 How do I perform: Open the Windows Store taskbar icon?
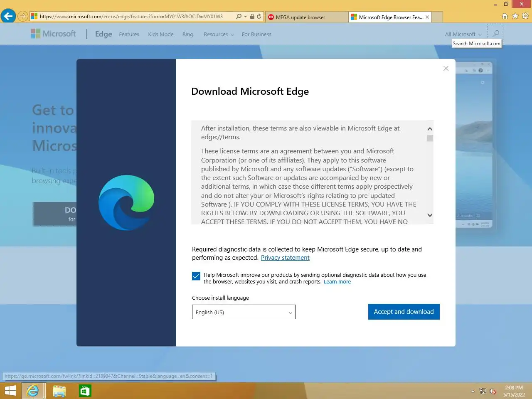click(x=85, y=391)
